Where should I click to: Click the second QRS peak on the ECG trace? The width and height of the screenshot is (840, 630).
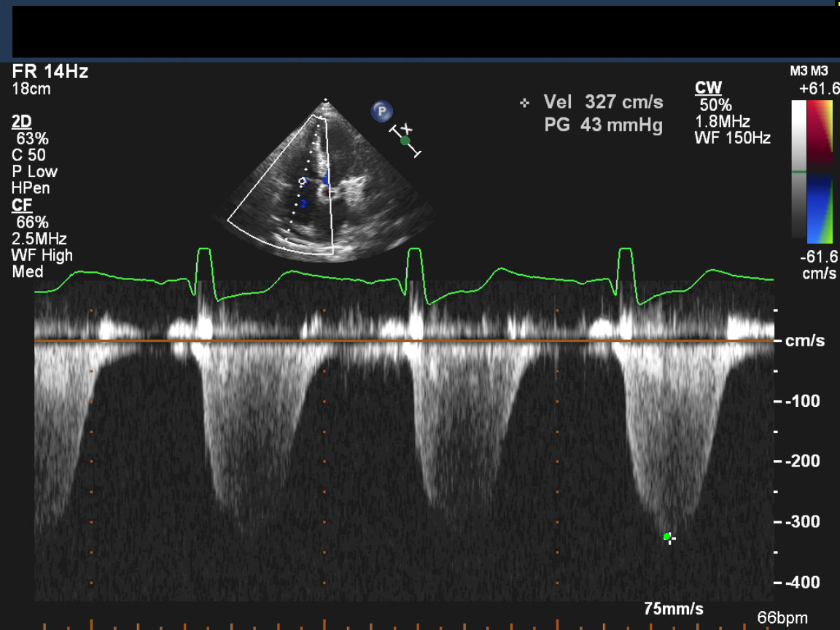pyautogui.click(x=414, y=252)
